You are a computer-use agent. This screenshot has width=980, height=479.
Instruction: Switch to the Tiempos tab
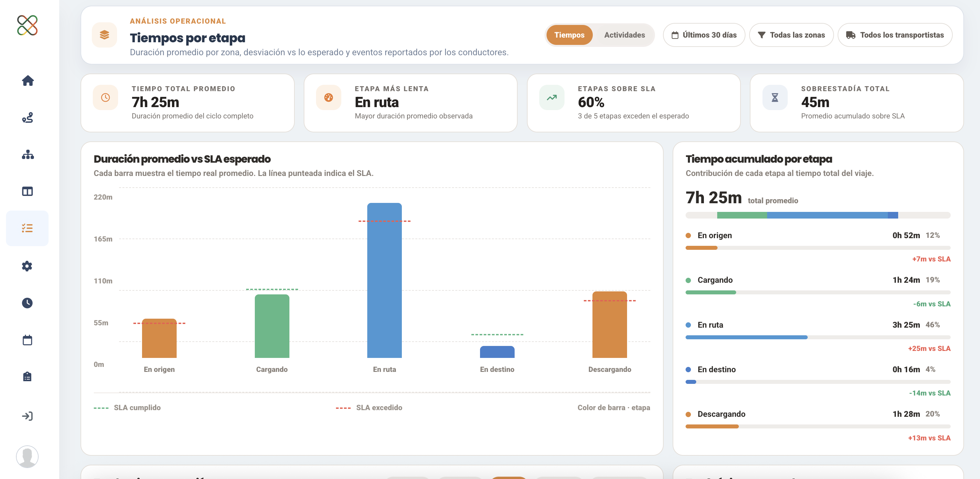(x=569, y=35)
